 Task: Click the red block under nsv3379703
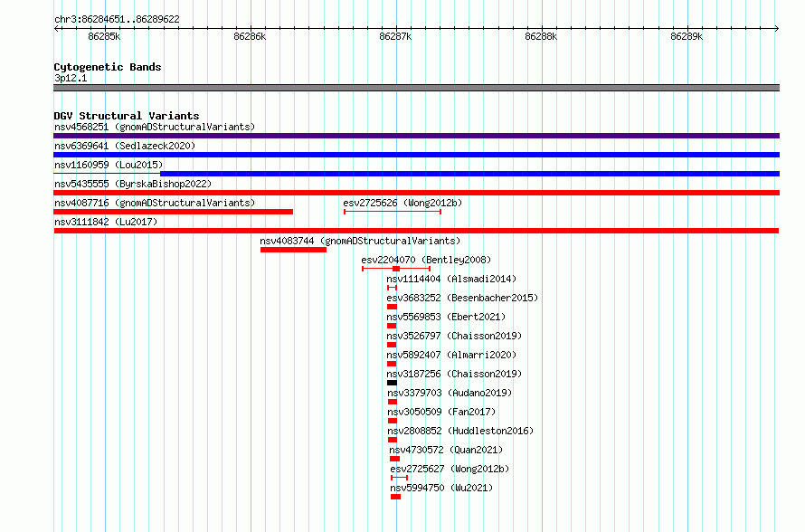(x=393, y=402)
